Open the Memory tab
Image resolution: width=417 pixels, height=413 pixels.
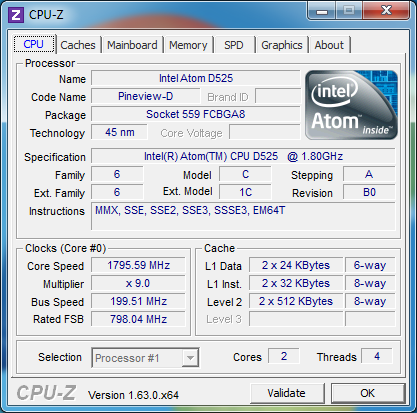pos(188,45)
